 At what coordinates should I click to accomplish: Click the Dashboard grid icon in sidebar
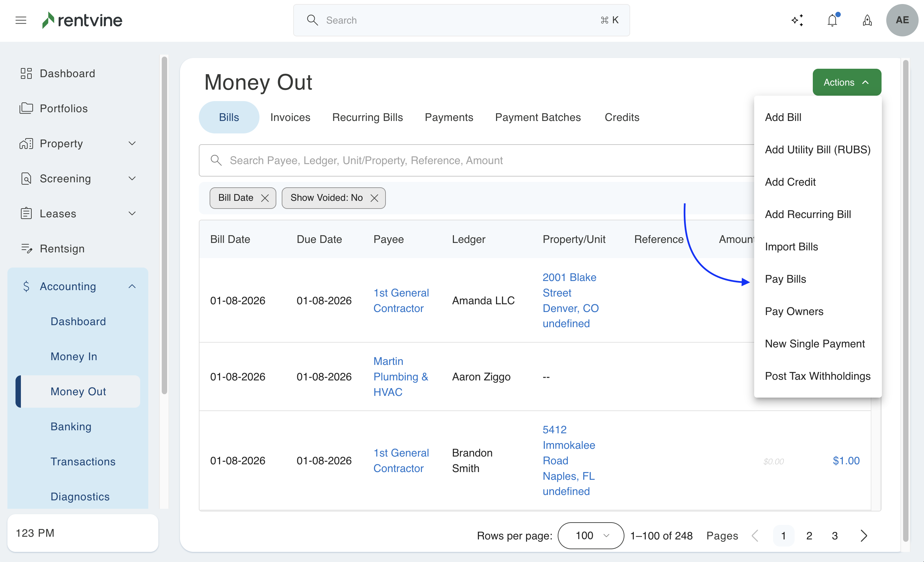(26, 73)
